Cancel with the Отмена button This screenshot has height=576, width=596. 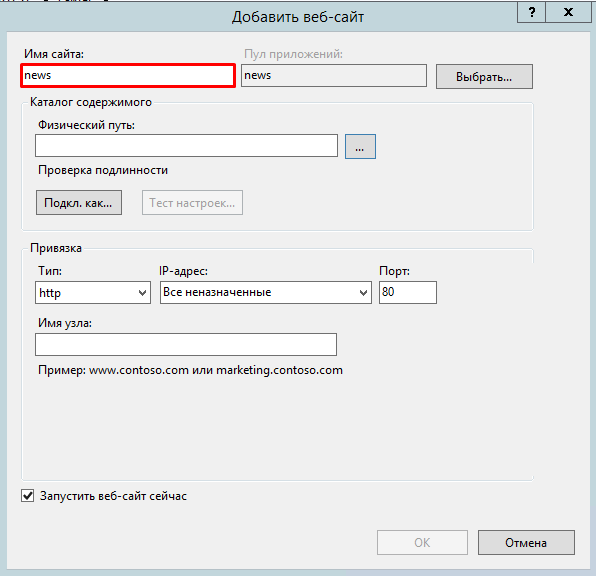pyautogui.click(x=526, y=543)
